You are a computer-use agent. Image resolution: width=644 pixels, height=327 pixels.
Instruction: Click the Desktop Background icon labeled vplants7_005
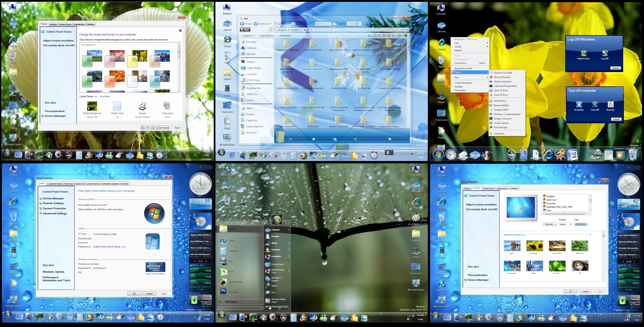coord(92,106)
